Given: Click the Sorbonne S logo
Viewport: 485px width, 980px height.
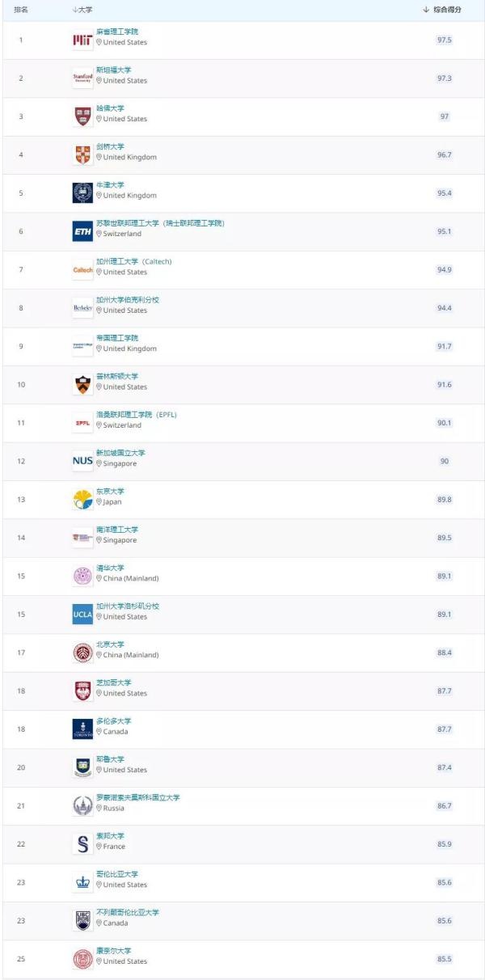Looking at the screenshot, I should click(82, 844).
